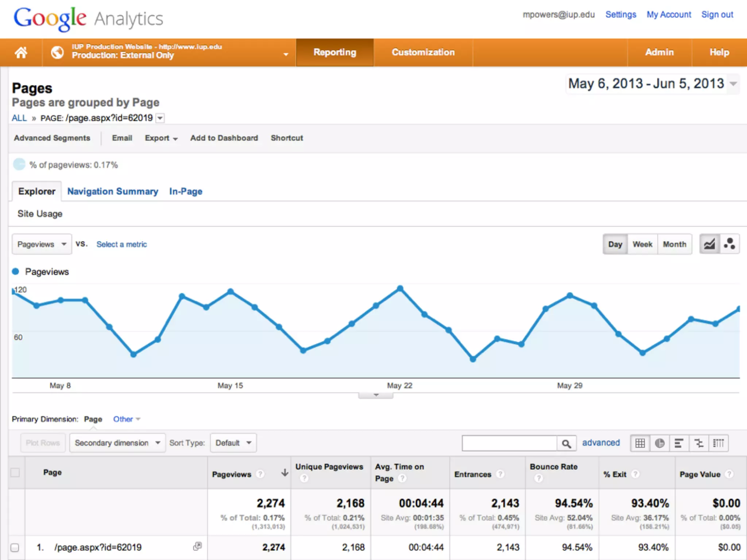Switch table to pie chart percentage view
This screenshot has width=747, height=560.
point(659,443)
